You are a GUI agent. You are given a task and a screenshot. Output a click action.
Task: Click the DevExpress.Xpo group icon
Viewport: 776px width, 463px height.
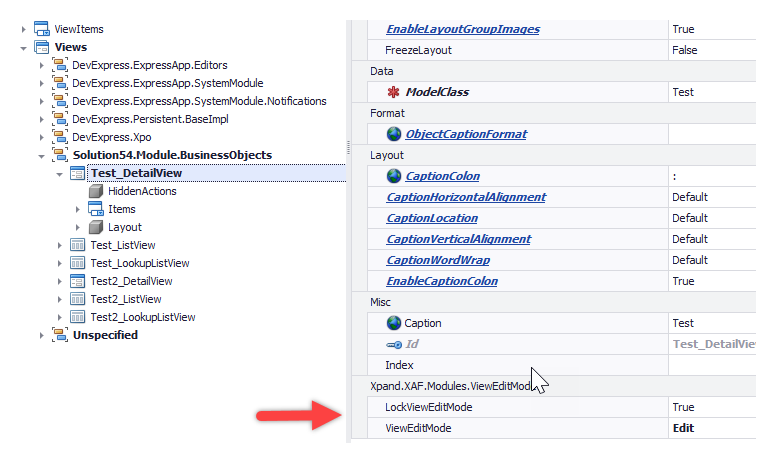[x=60, y=137]
